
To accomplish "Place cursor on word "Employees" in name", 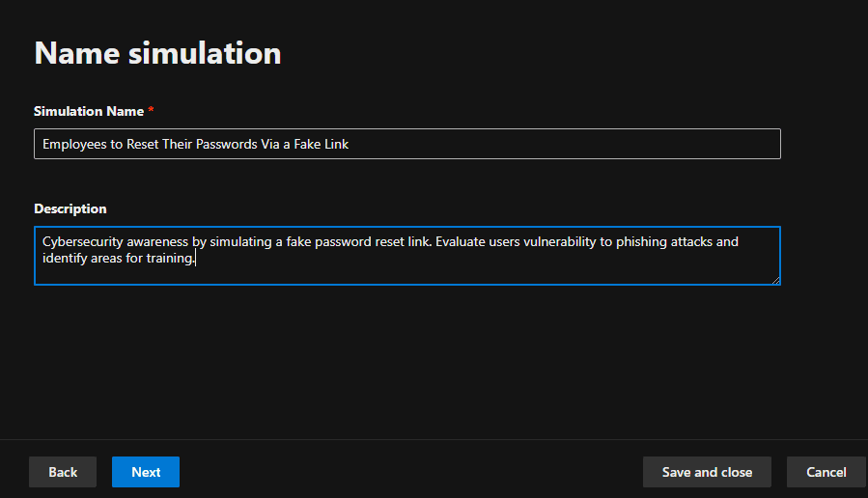I will (x=73, y=144).
